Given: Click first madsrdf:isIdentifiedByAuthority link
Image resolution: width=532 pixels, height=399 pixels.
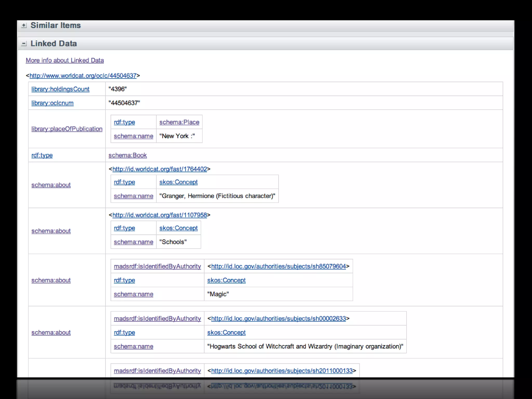Looking at the screenshot, I should coord(157,266).
